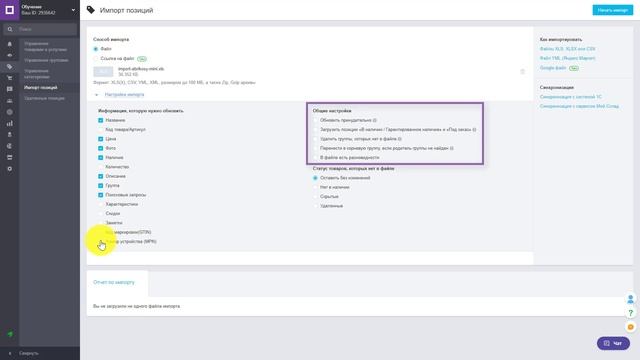640x360 pixels.
Task: Open the eye icon sidebar section
Action: pyautogui.click(x=9, y=55)
